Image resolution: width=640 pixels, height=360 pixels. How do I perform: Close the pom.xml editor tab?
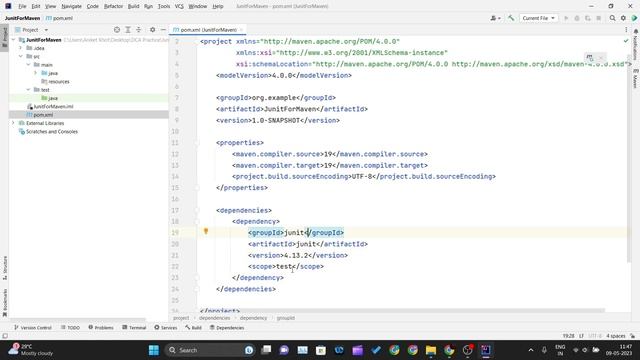coord(242,30)
